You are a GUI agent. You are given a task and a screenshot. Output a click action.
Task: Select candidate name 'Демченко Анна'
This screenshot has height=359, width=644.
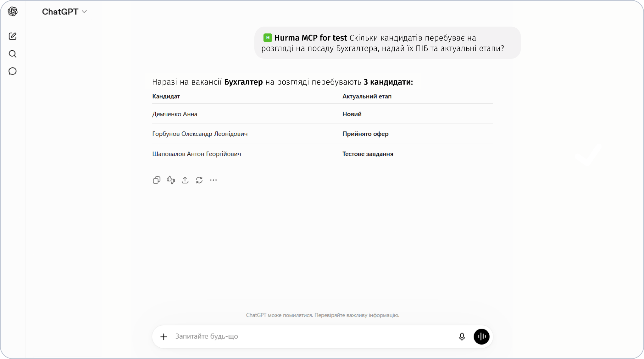point(175,114)
